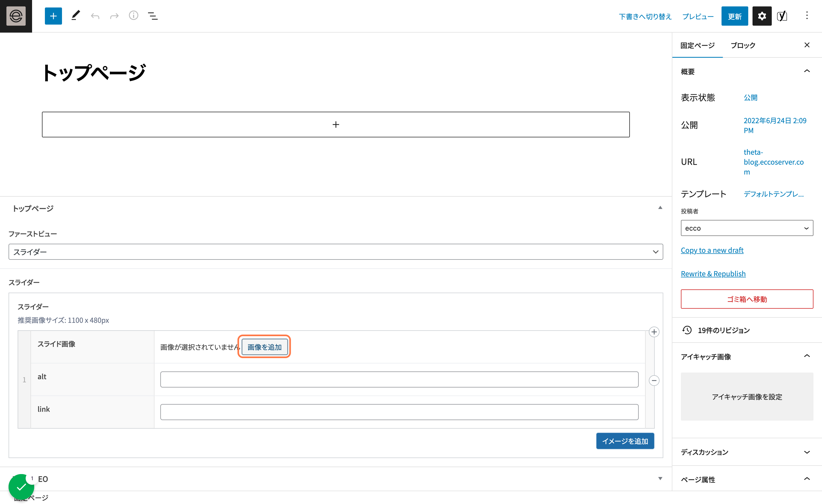Select the pencil edit tool
Screen dimensions: 822x504
pos(76,16)
